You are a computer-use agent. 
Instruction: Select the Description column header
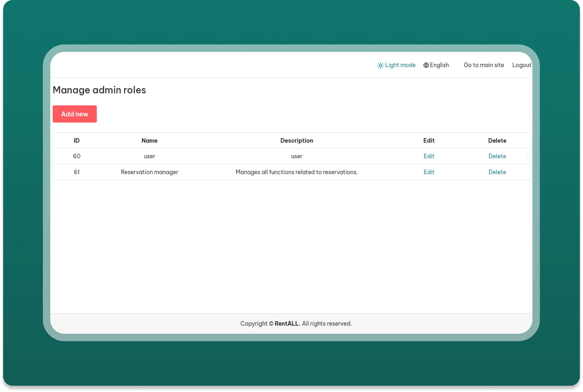[296, 140]
